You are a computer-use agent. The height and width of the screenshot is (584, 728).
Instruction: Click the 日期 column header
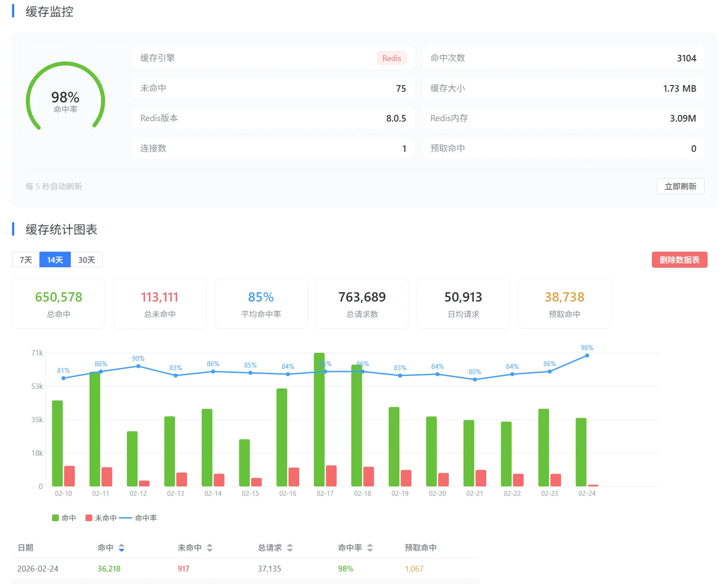(x=25, y=548)
